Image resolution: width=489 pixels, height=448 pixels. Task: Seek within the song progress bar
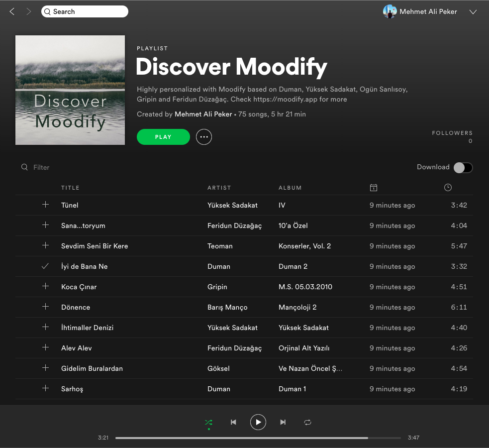pos(258,438)
